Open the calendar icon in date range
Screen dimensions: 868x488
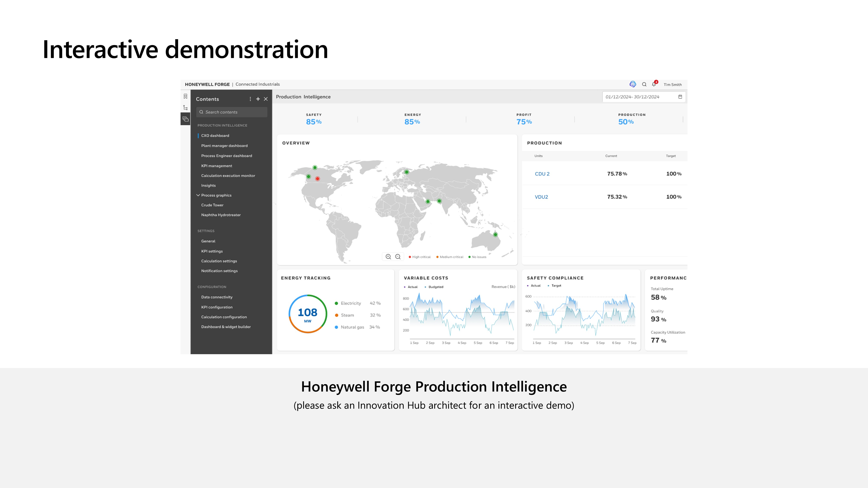680,97
